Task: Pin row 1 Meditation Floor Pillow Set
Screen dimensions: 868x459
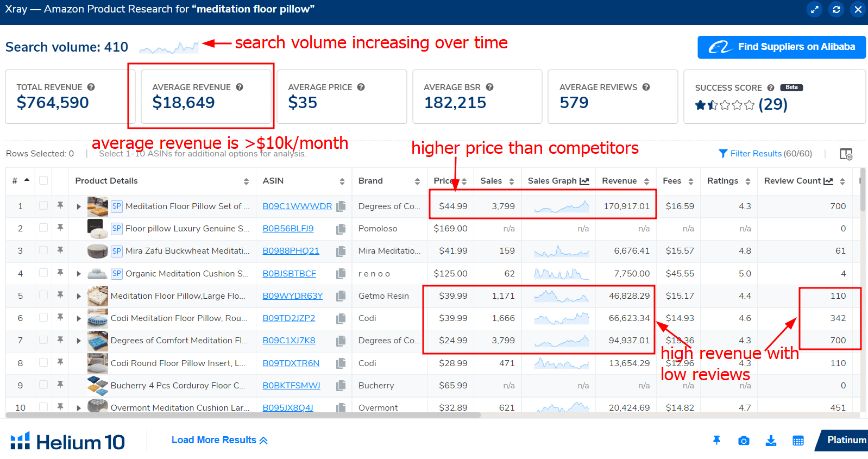Action: coord(60,205)
